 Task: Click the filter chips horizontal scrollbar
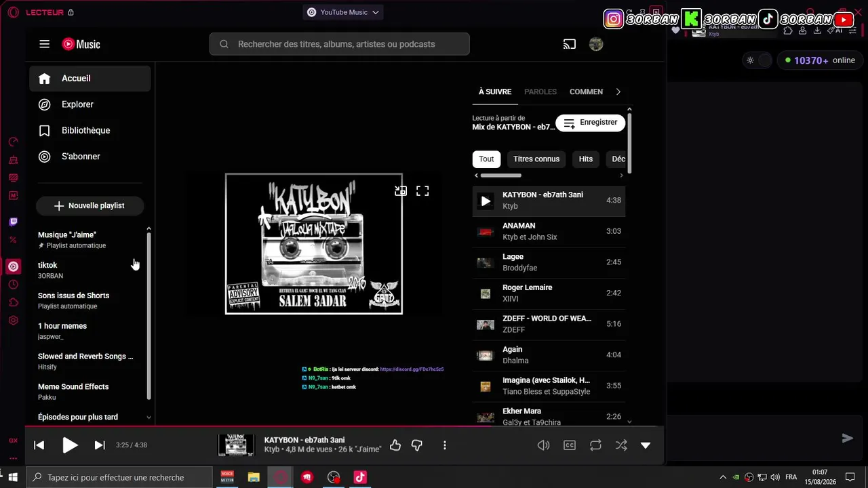tap(500, 176)
